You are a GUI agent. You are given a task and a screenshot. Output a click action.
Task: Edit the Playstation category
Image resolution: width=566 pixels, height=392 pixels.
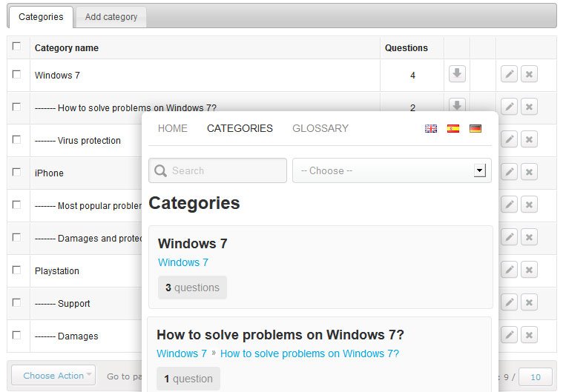coord(509,270)
